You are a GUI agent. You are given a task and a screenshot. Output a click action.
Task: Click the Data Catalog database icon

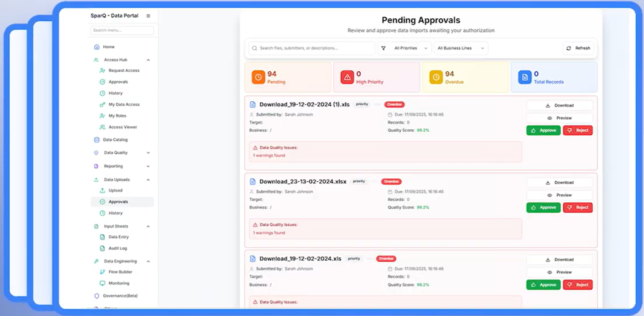click(96, 140)
